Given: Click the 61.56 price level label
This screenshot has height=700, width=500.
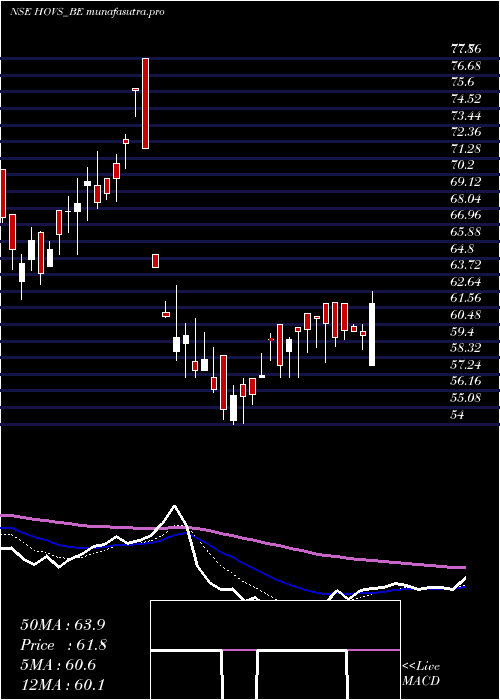Looking at the screenshot, I should tap(468, 298).
